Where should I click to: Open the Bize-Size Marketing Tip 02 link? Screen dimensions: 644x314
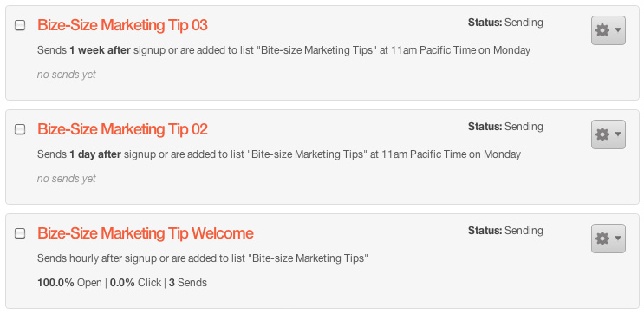122,129
